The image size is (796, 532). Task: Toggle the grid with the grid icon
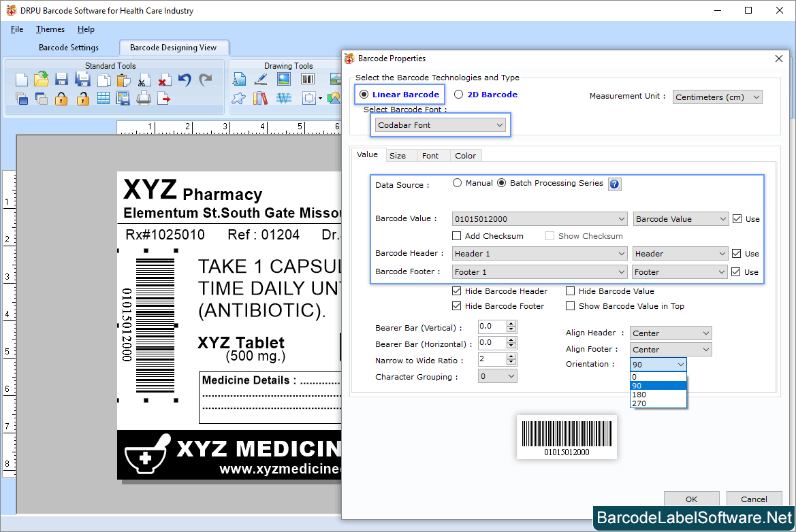[103, 99]
